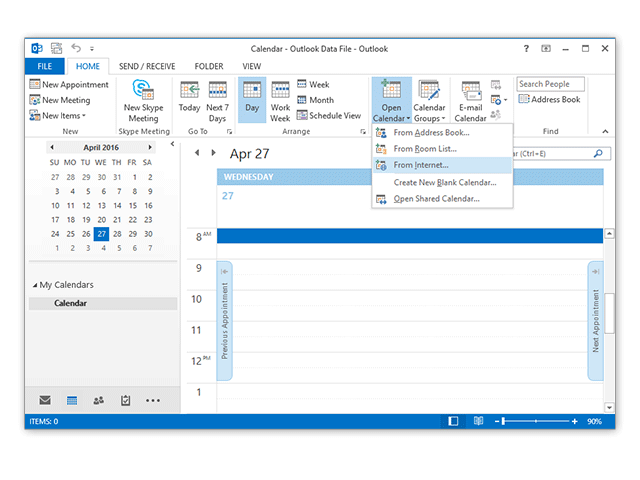Click the Calendar Permissions small icon

coord(496,115)
